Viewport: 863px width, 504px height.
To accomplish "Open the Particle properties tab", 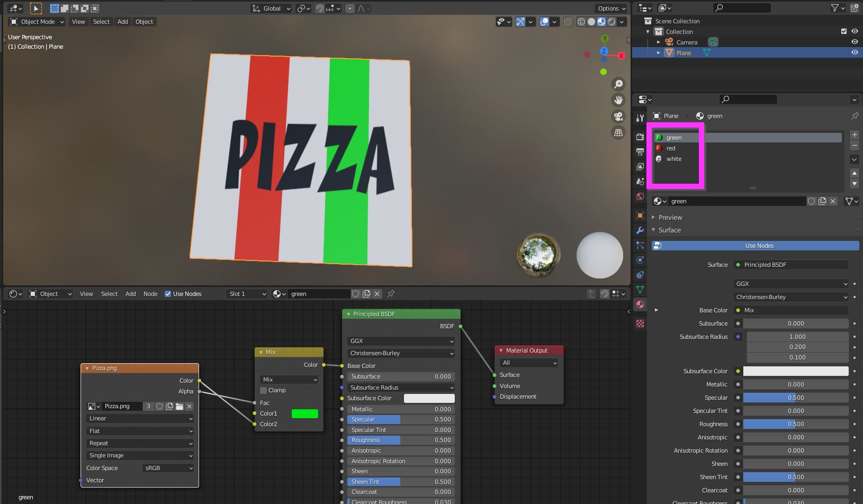I will (640, 245).
